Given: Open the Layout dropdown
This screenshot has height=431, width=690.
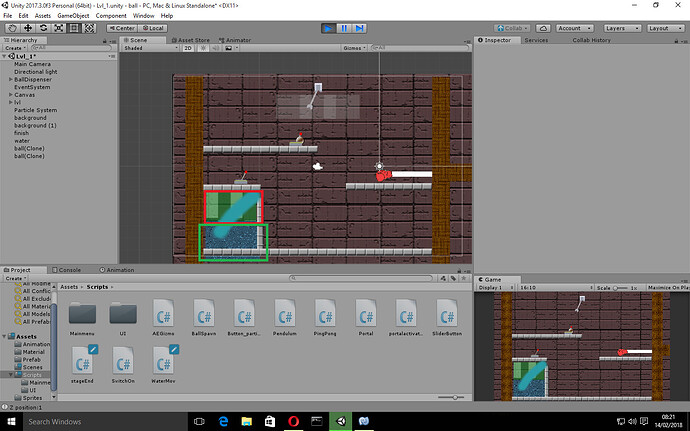Looking at the screenshot, I should [664, 28].
